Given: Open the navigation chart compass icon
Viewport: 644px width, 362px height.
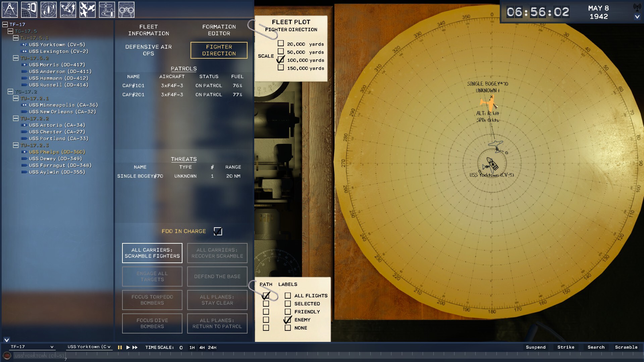Looking at the screenshot, I should [x=10, y=10].
